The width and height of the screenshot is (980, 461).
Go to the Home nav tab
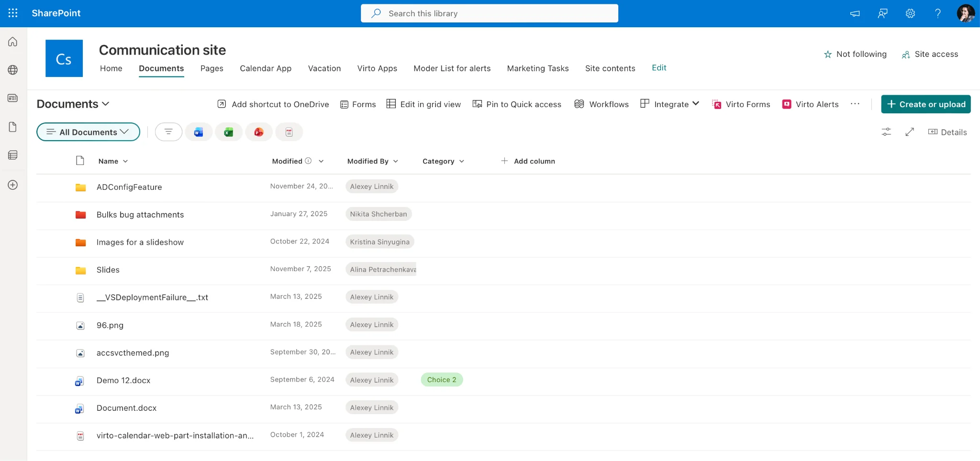[111, 68]
